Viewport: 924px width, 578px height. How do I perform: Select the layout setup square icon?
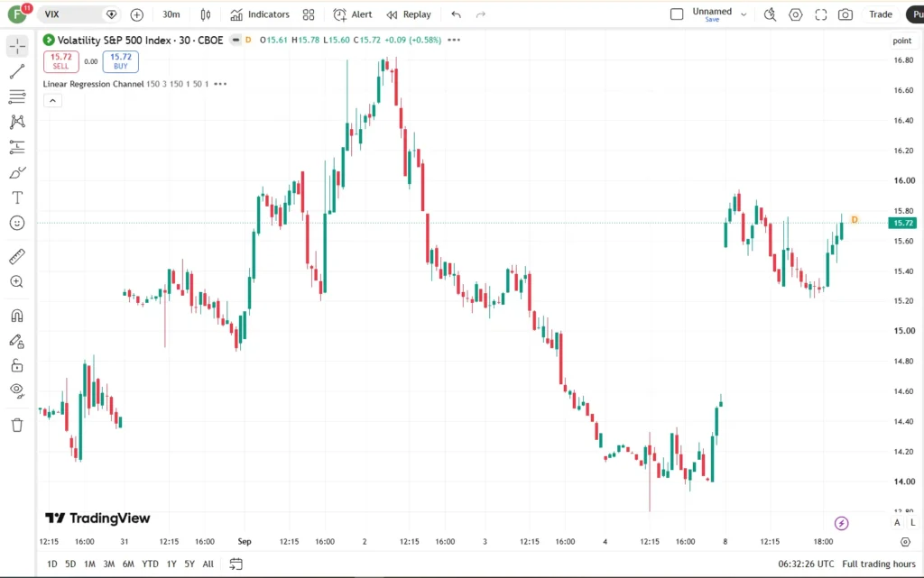coord(677,14)
